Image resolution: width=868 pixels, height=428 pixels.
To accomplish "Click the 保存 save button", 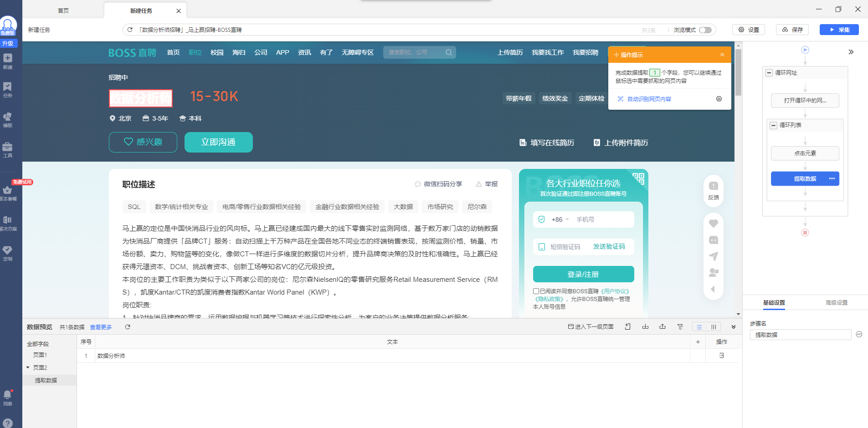I will coord(792,30).
